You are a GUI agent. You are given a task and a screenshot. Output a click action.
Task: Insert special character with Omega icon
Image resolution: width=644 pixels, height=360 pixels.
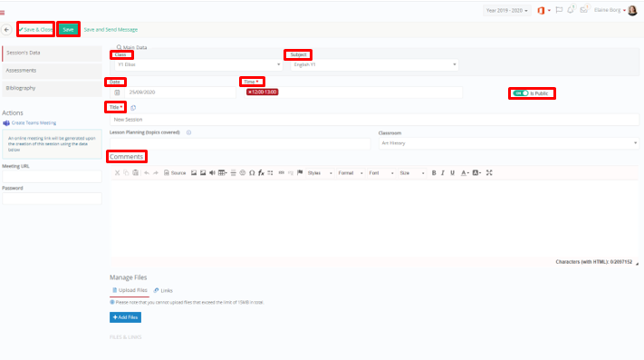coord(252,173)
